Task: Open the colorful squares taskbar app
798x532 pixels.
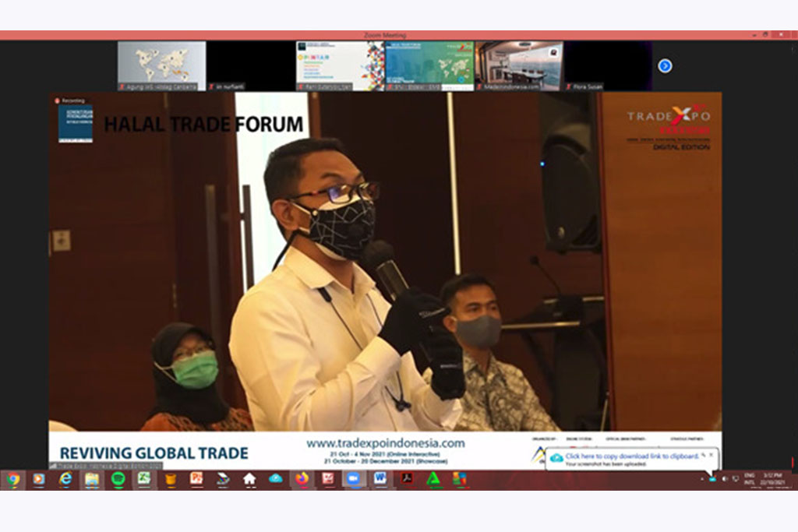Action: point(460,479)
